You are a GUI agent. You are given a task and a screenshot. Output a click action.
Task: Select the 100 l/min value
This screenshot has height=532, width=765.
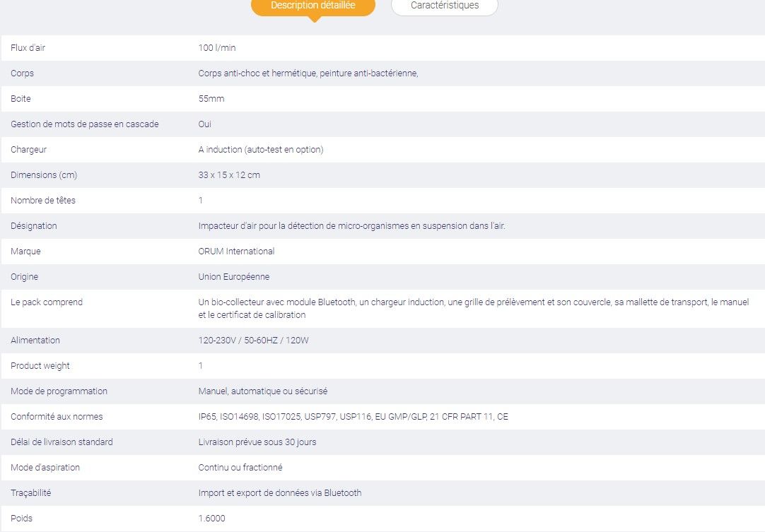(x=217, y=48)
